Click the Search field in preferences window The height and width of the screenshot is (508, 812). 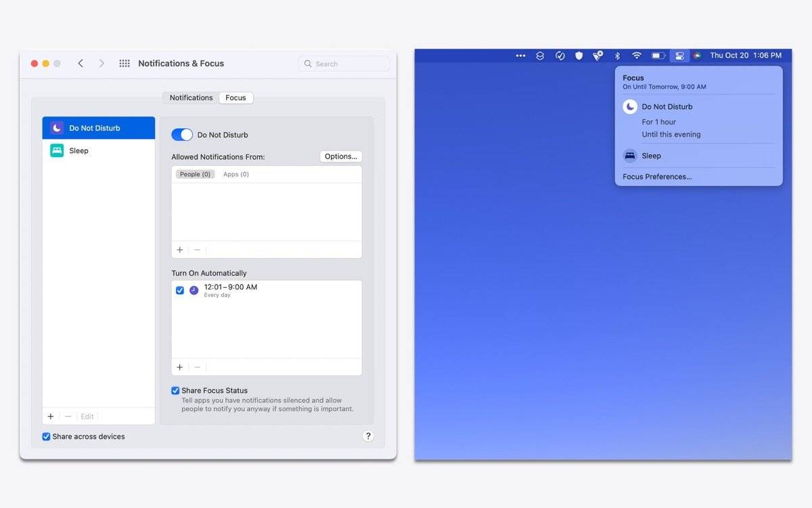click(344, 64)
